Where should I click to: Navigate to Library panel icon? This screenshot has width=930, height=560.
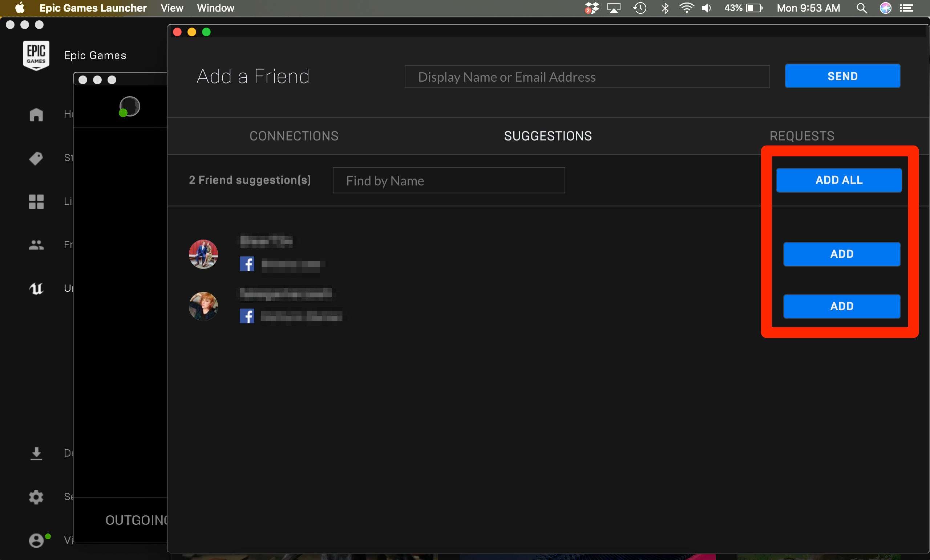(x=36, y=201)
